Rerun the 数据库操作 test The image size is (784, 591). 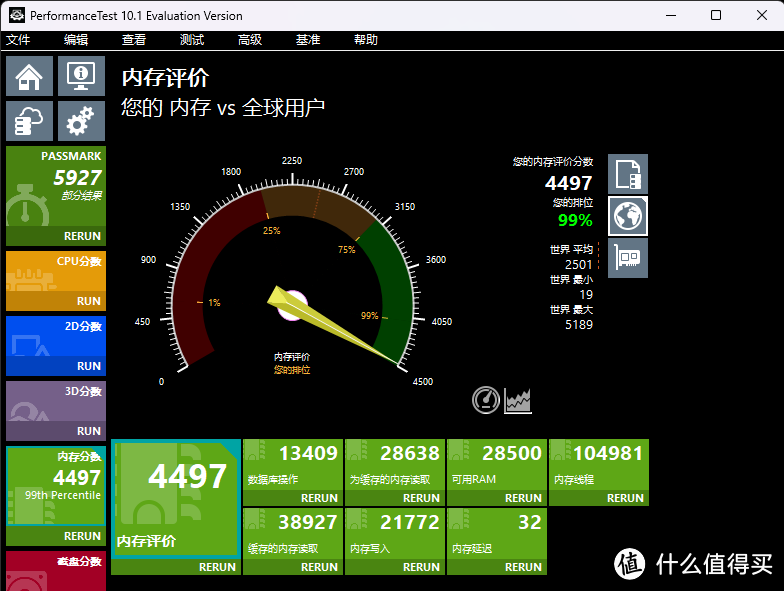293,498
